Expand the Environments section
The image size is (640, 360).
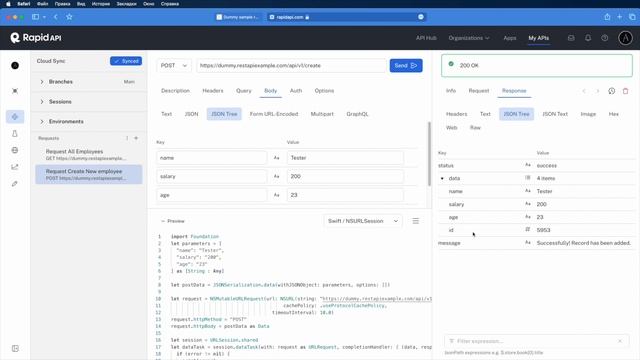coord(42,122)
